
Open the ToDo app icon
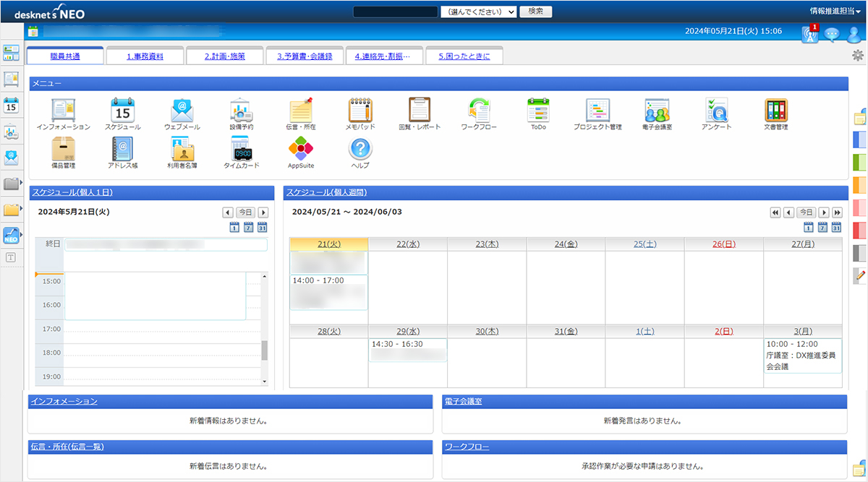[x=537, y=108]
